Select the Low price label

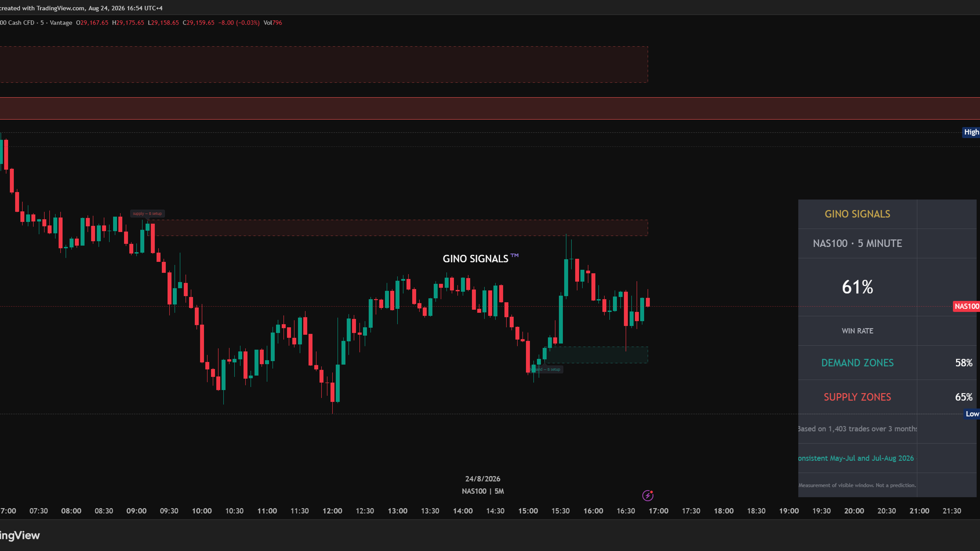[972, 414]
